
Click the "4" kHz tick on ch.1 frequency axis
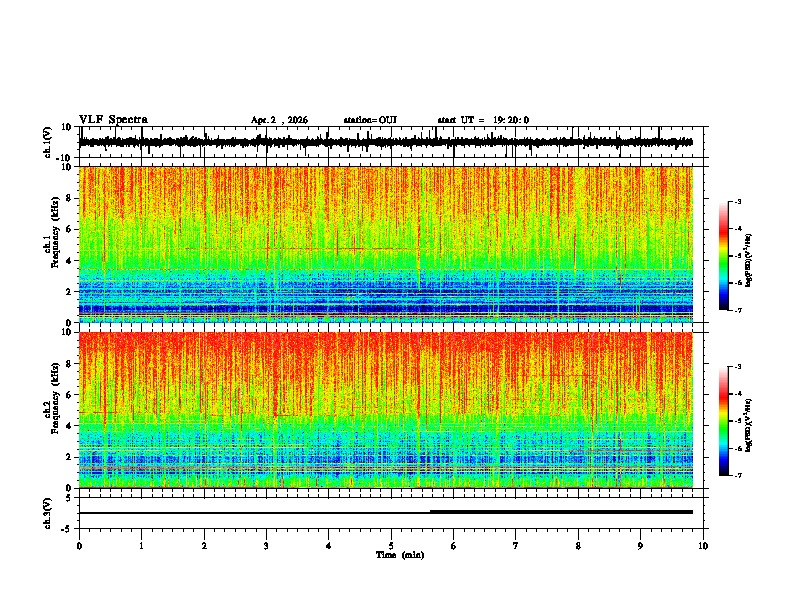(x=69, y=261)
